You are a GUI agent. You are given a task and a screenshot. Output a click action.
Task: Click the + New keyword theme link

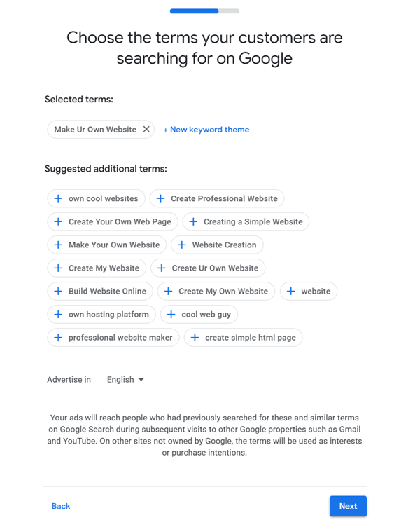click(x=206, y=130)
